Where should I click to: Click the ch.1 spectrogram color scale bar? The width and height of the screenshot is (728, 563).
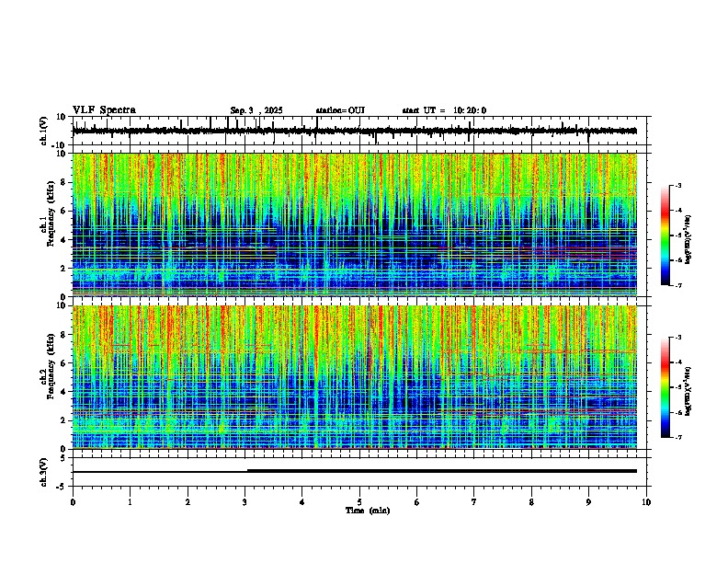point(665,236)
